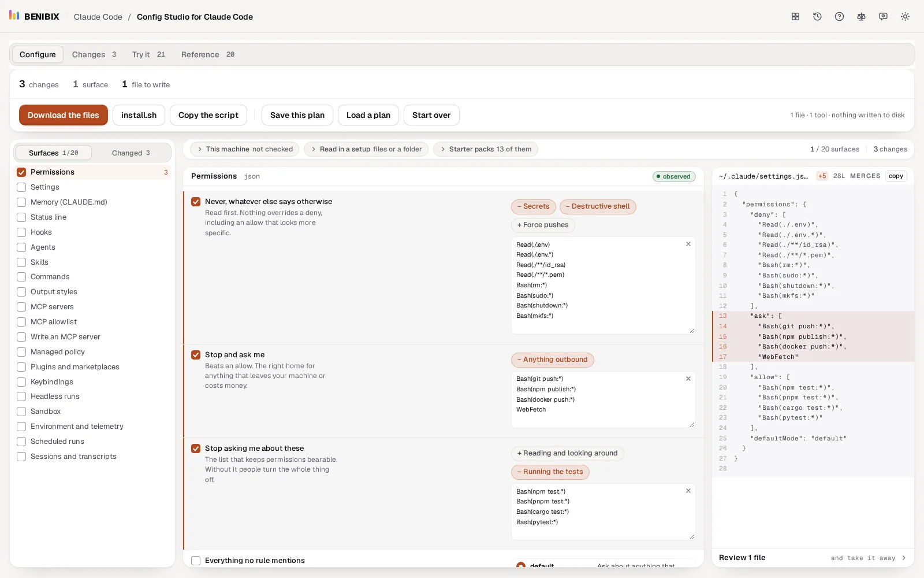Click Save this plan
The width and height of the screenshot is (924, 578).
tap(297, 115)
